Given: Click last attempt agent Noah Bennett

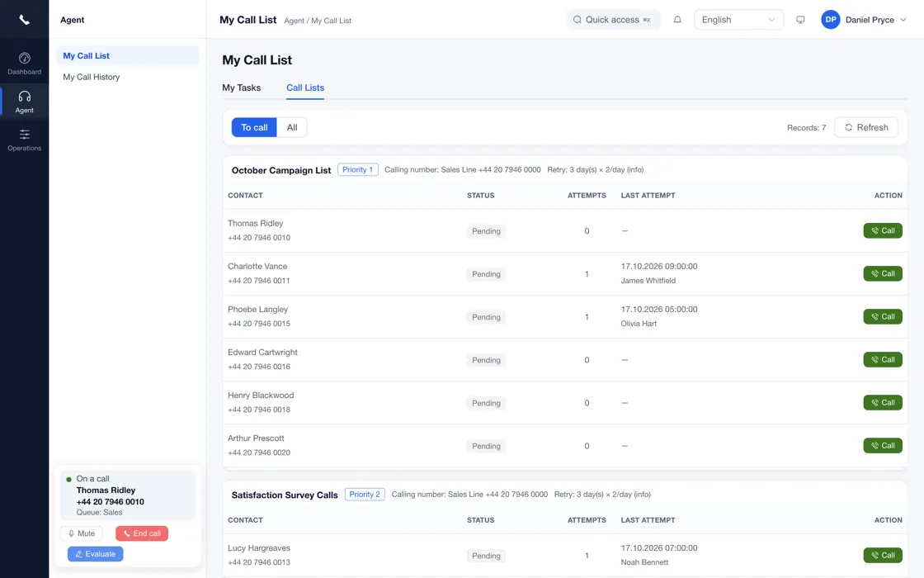Looking at the screenshot, I should (644, 562).
